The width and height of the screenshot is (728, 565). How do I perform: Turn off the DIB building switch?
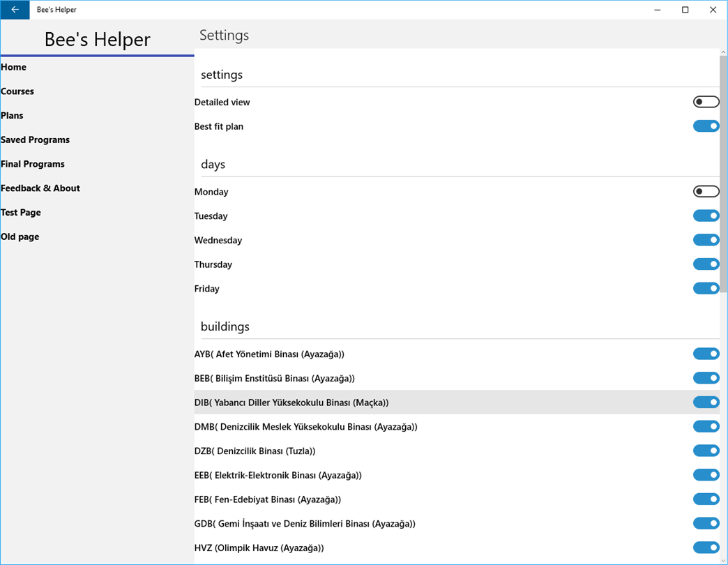click(706, 402)
